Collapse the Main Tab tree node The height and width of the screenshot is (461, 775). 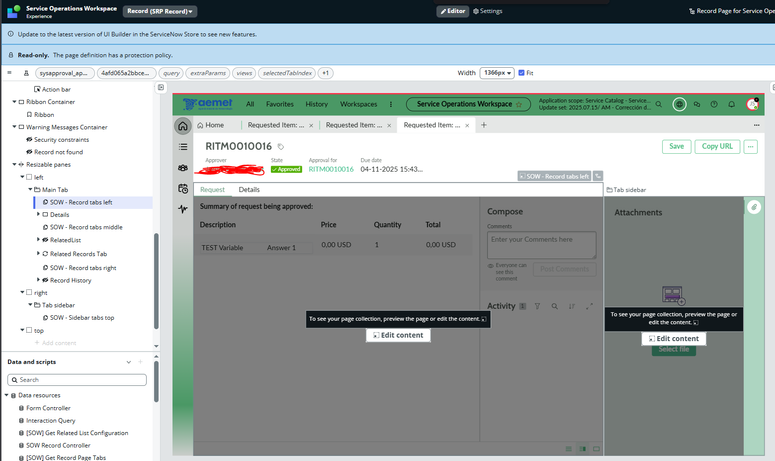click(x=30, y=190)
